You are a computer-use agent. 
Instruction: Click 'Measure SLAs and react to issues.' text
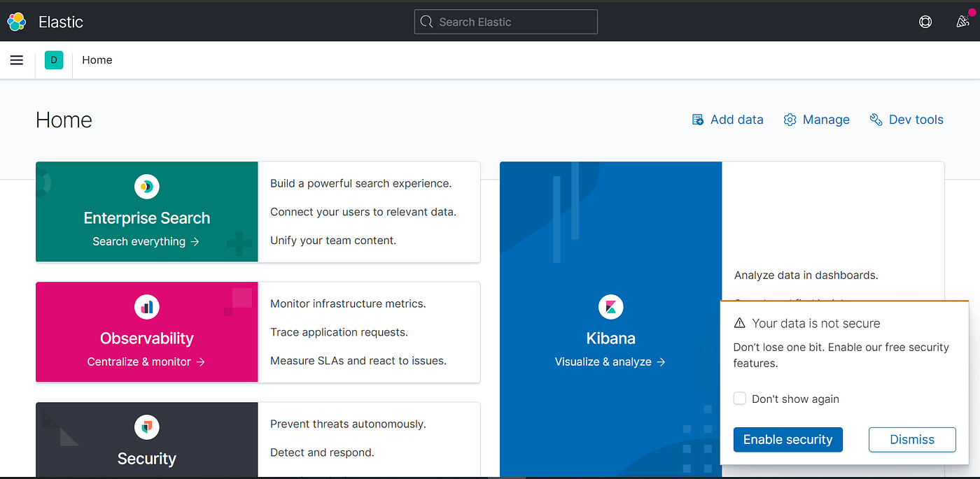tap(358, 361)
